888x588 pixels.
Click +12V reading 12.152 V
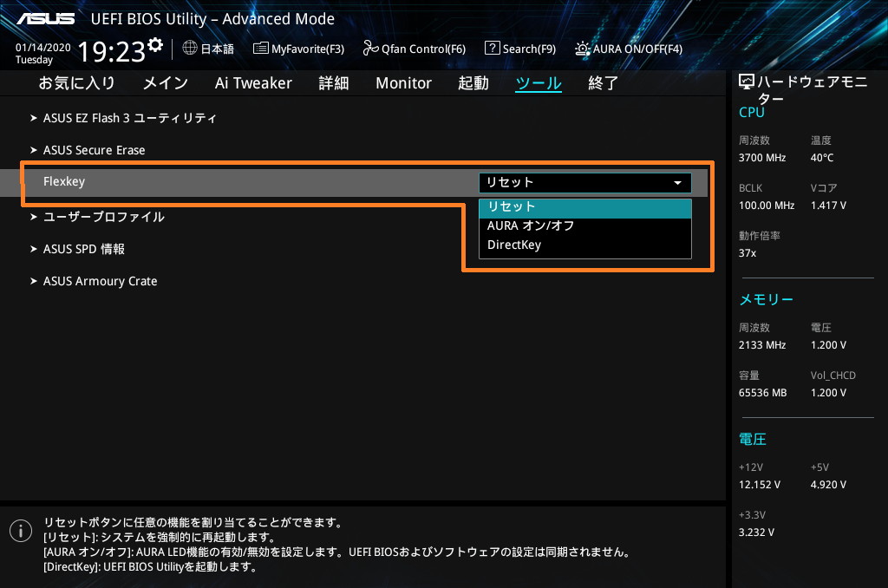coord(760,485)
